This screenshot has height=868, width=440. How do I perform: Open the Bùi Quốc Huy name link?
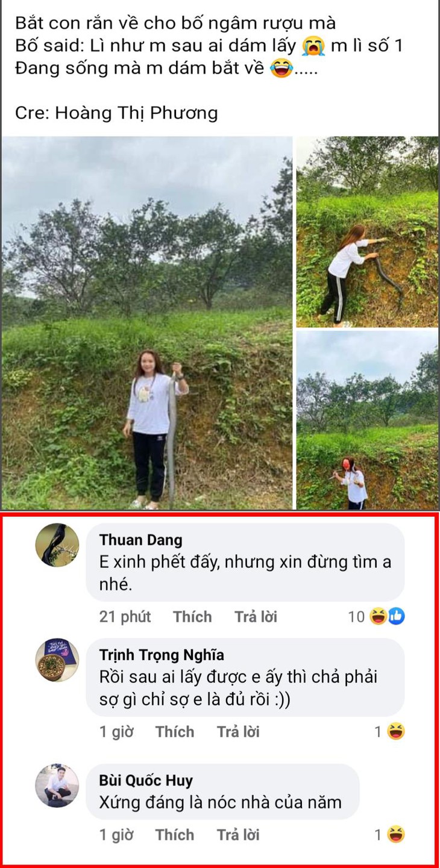(x=146, y=781)
